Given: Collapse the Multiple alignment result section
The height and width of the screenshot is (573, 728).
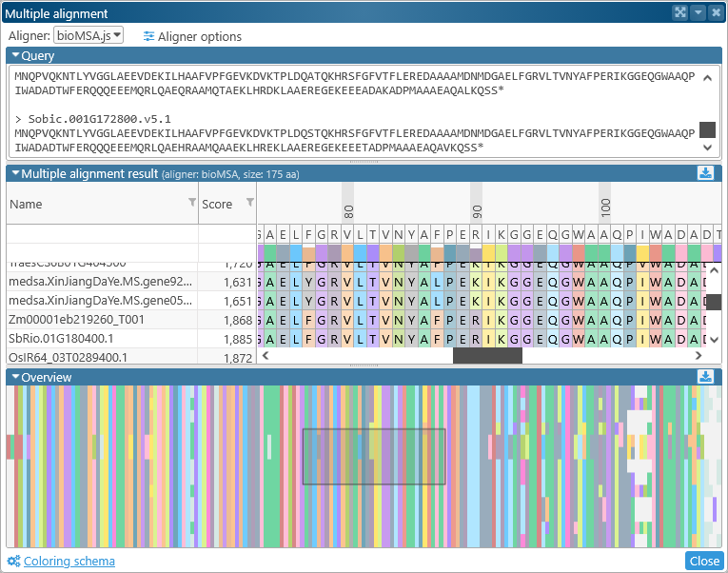Looking at the screenshot, I should (15, 173).
